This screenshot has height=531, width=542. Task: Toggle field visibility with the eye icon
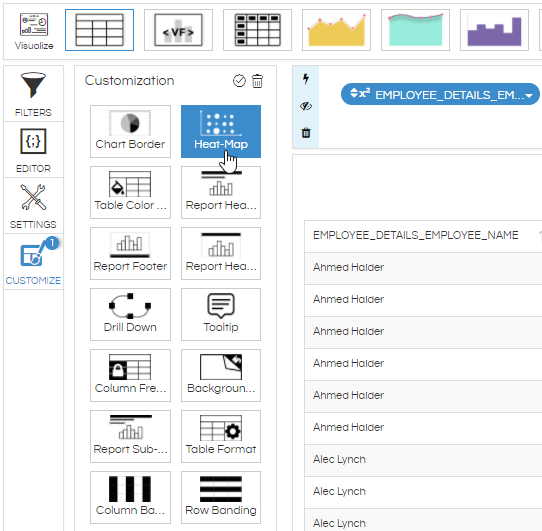(x=306, y=106)
